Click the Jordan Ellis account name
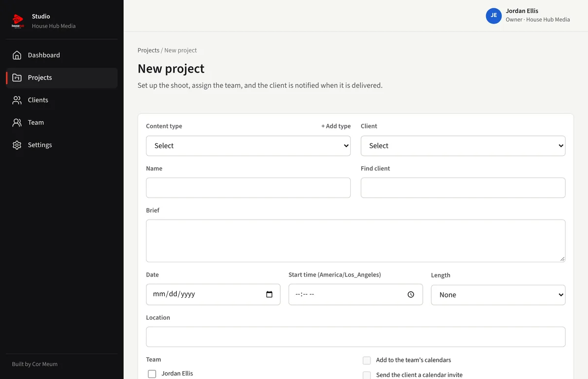This screenshot has height=379, width=588. click(522, 11)
